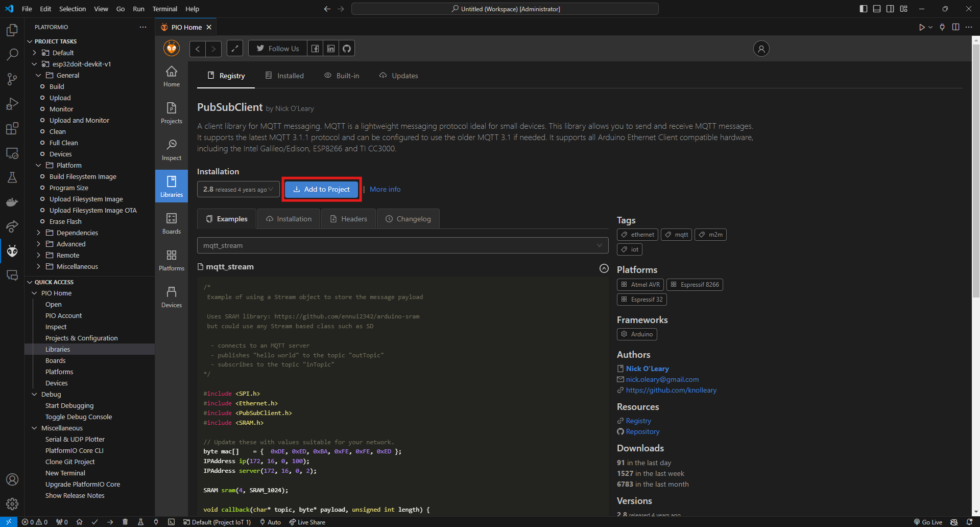980x527 pixels.
Task: Open the Headers tab
Action: (x=349, y=219)
